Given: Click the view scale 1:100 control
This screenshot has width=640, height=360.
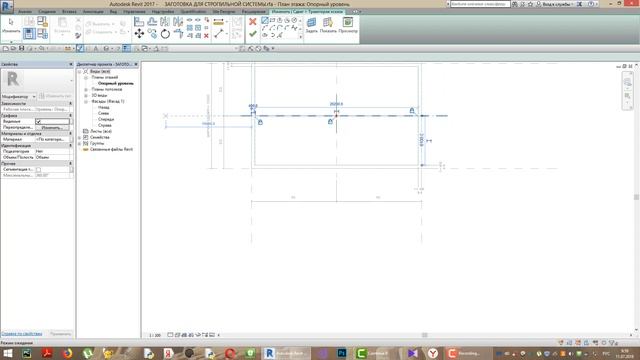Looking at the screenshot, I should coord(155,335).
